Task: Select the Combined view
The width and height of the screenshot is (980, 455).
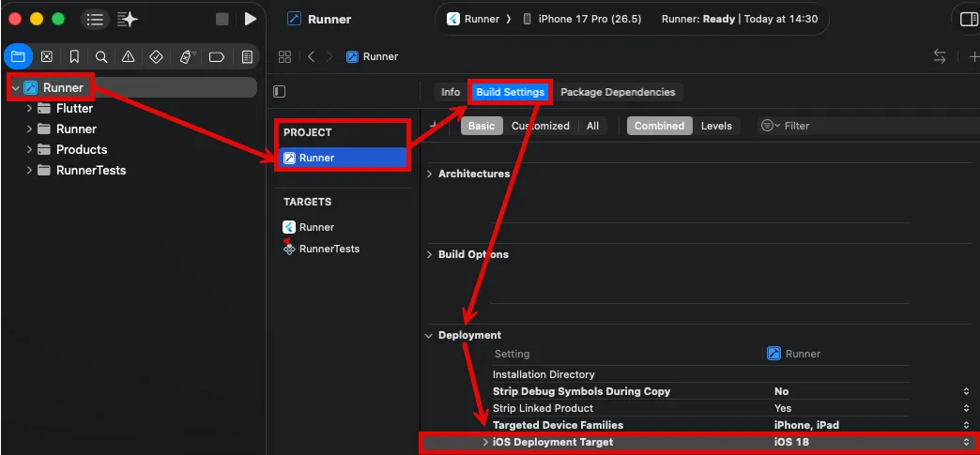Action: point(659,126)
